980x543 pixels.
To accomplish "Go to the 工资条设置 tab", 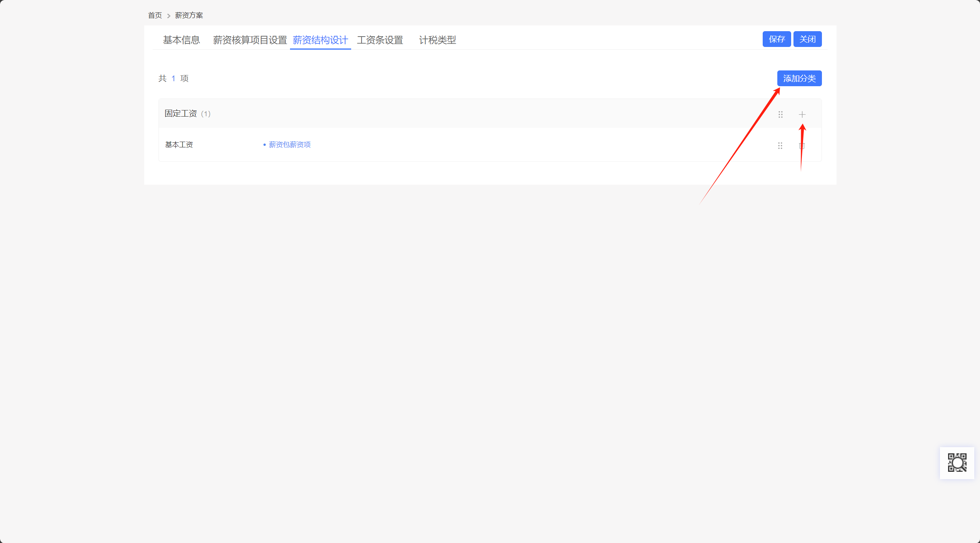I will point(380,40).
